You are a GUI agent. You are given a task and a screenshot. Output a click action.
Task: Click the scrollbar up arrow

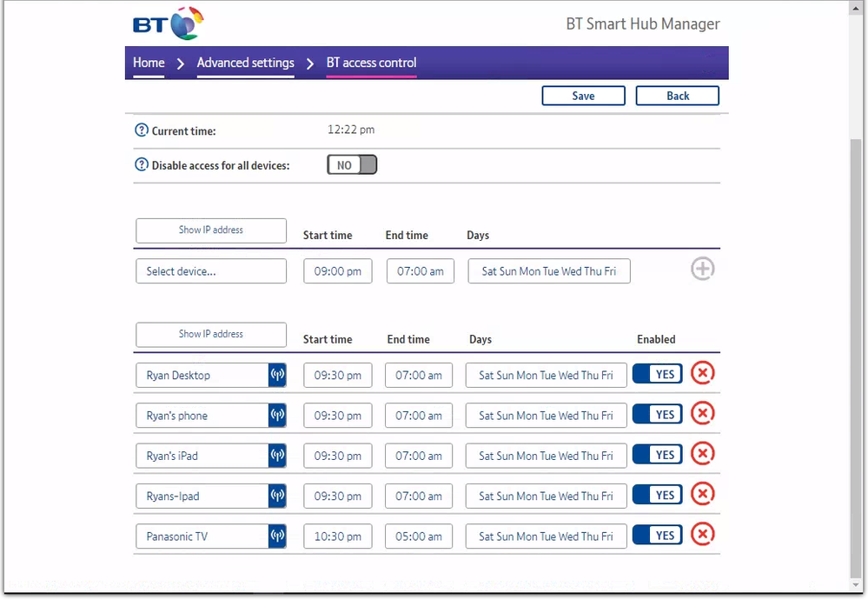click(x=856, y=8)
